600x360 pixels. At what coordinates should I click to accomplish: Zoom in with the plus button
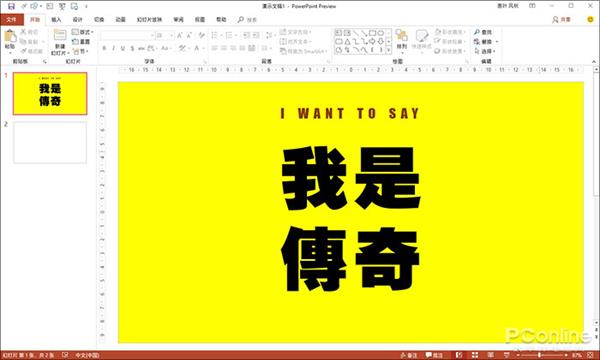(566, 355)
